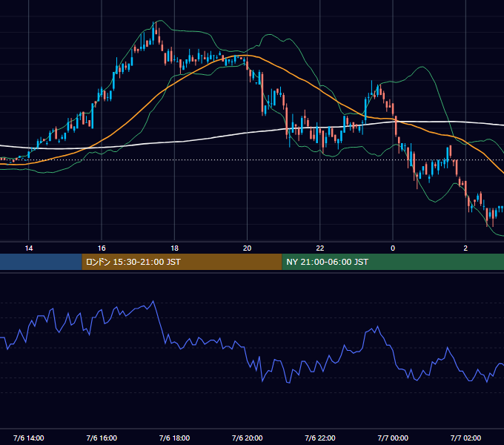
Task: Click the 7/6 18:00 time label
Action: [174, 438]
